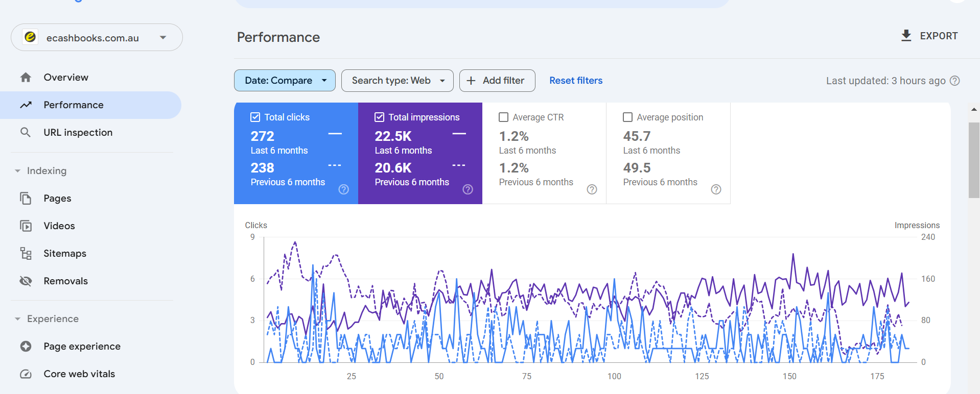980x394 pixels.
Task: Enable the Average CTR checkbox
Action: tap(503, 117)
